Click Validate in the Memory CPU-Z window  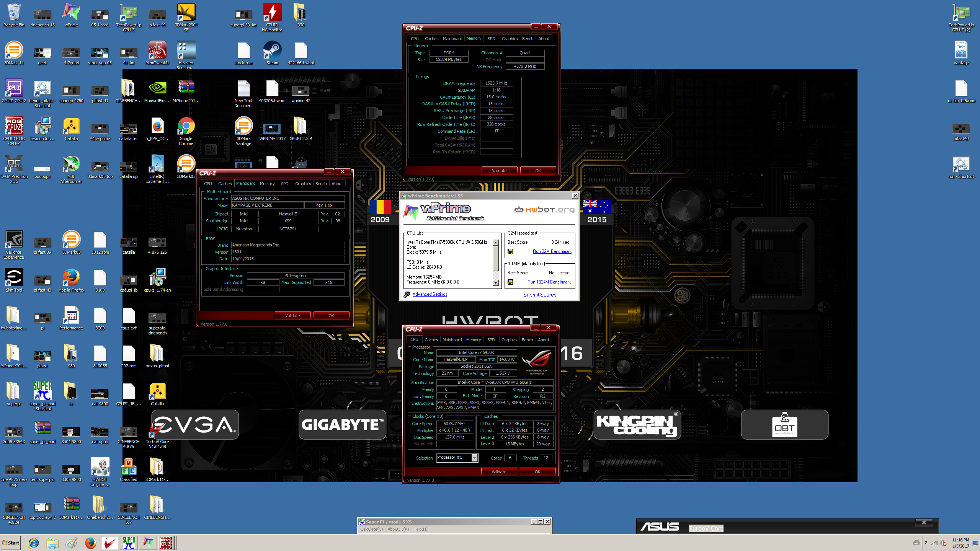[x=499, y=171]
